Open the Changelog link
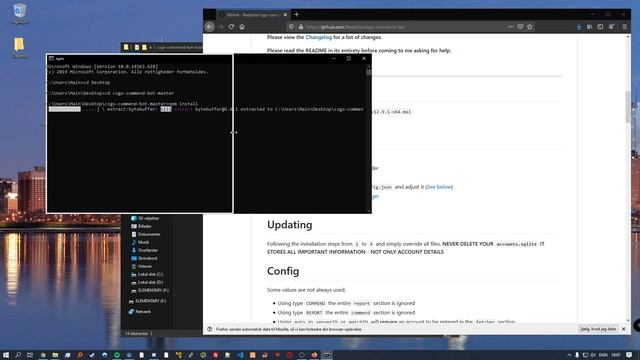This screenshot has width=640, height=360. [x=319, y=37]
